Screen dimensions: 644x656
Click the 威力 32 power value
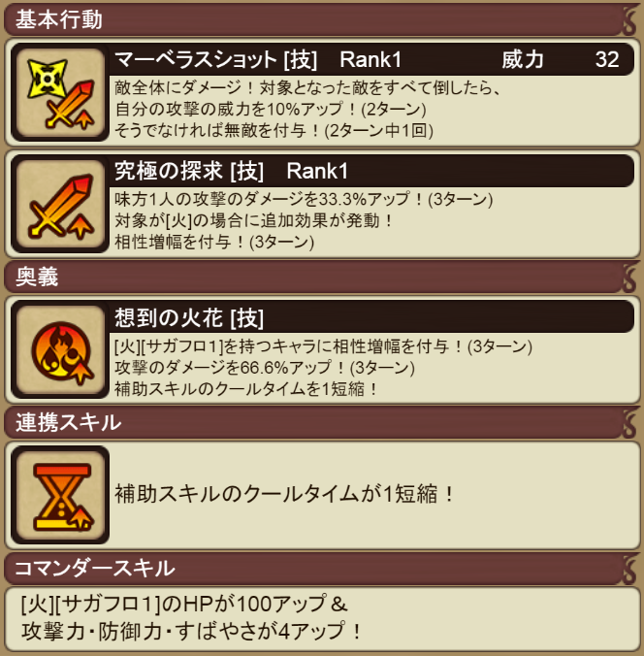coord(561,59)
